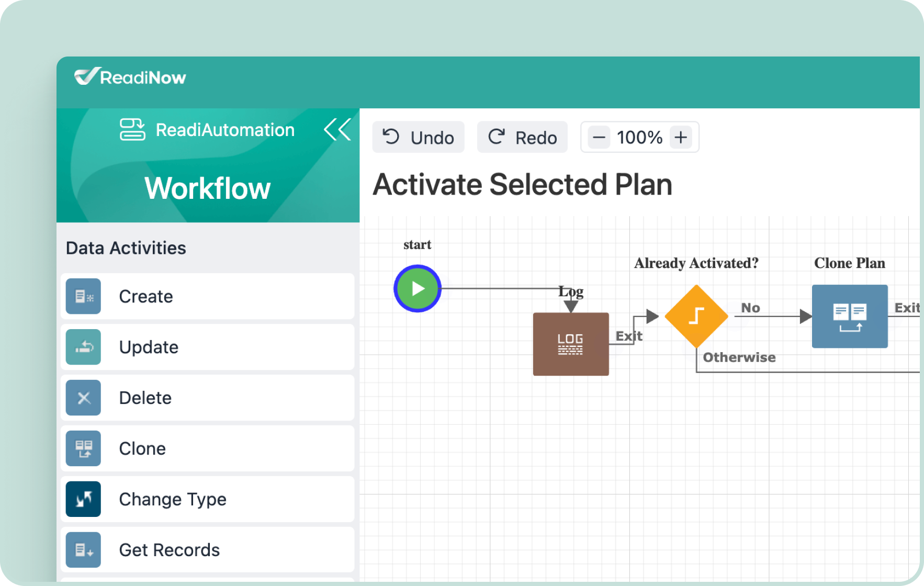Image resolution: width=924 pixels, height=586 pixels.
Task: Click the Clone activity icon
Action: pyautogui.click(x=83, y=449)
